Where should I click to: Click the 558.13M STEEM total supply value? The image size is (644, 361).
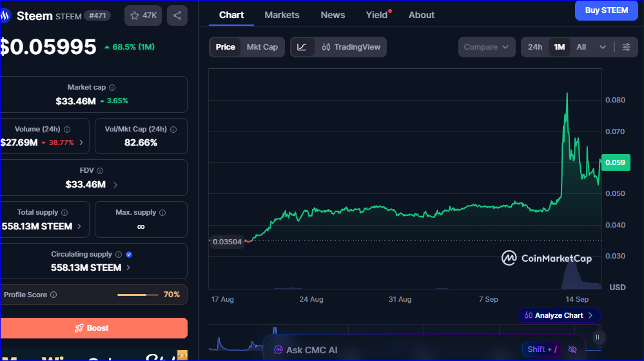37,226
